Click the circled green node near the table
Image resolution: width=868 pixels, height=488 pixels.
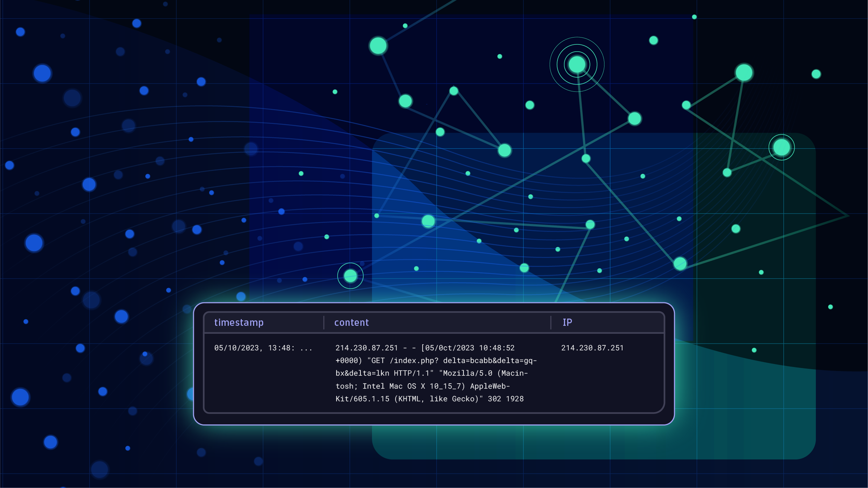(350, 276)
